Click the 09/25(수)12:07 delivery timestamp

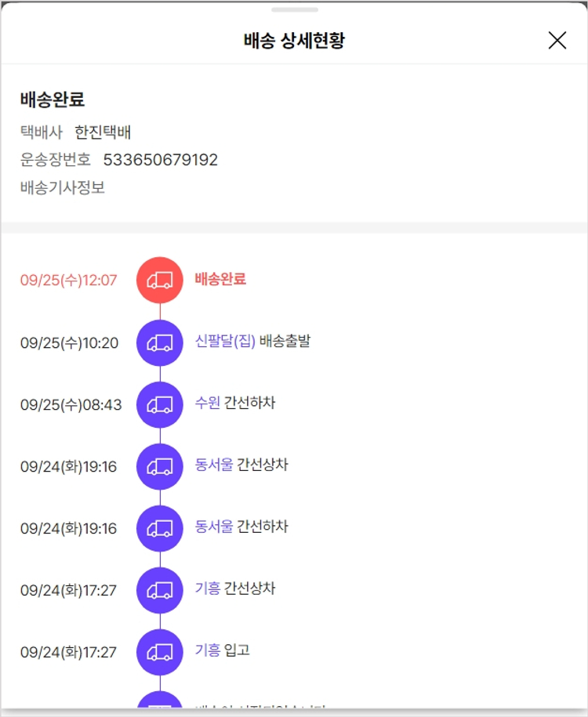click(68, 281)
